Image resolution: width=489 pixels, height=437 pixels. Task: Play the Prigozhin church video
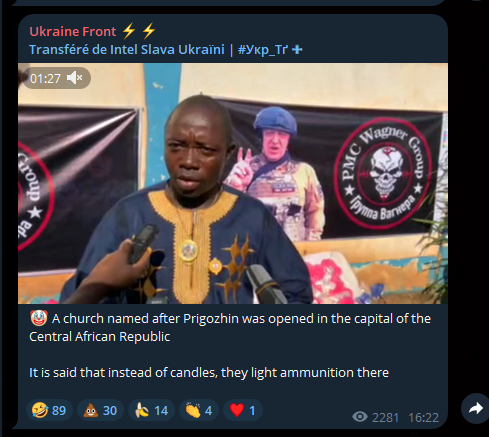(x=233, y=183)
